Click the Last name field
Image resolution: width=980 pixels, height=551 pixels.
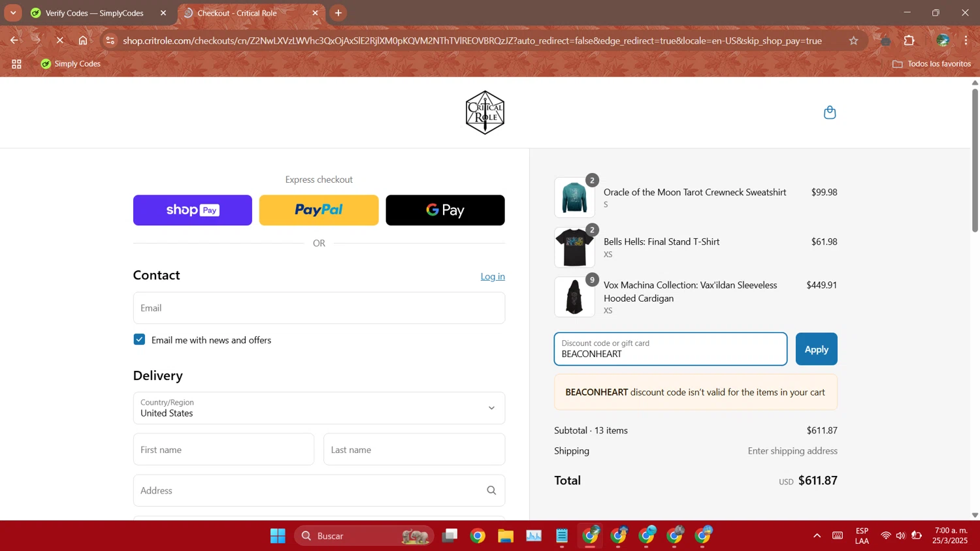click(414, 450)
